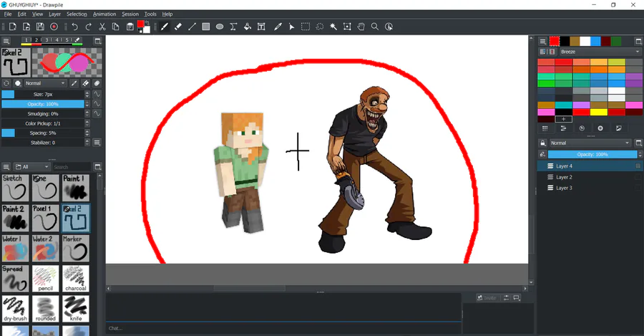Open the Session menu
644x336 pixels.
130,14
